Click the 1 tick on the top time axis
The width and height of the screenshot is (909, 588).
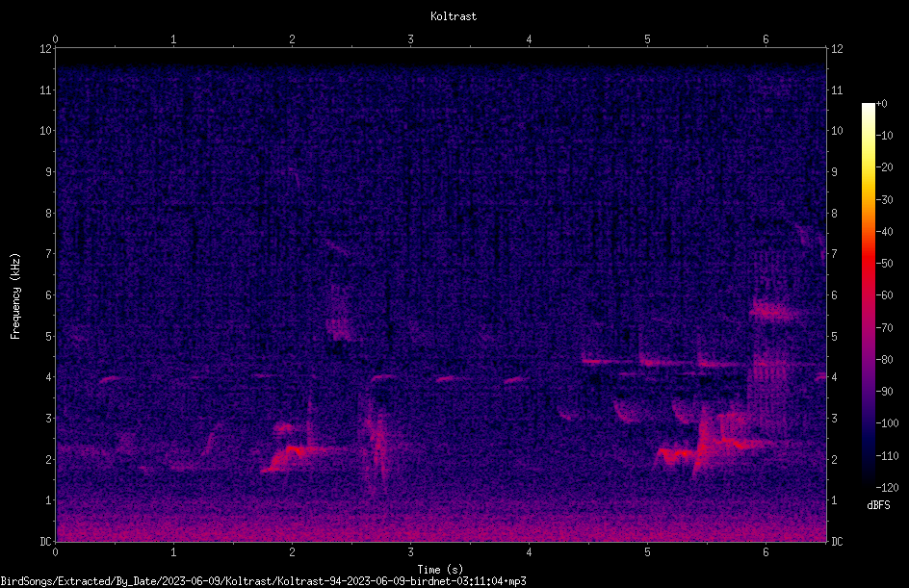pyautogui.click(x=173, y=39)
